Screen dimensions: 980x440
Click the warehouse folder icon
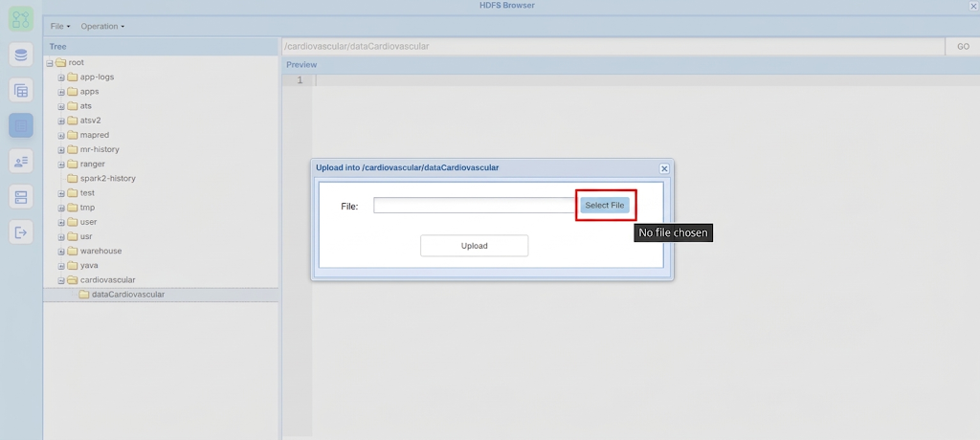[x=73, y=251]
